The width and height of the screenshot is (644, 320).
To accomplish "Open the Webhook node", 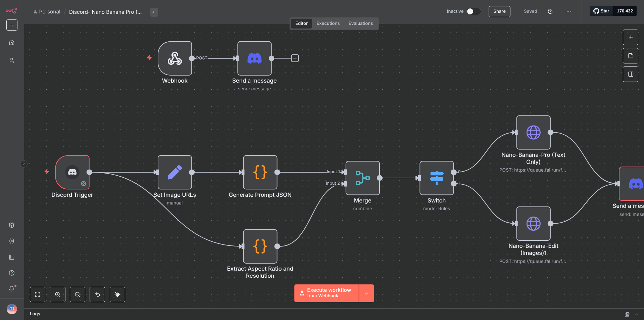I will click(x=175, y=58).
